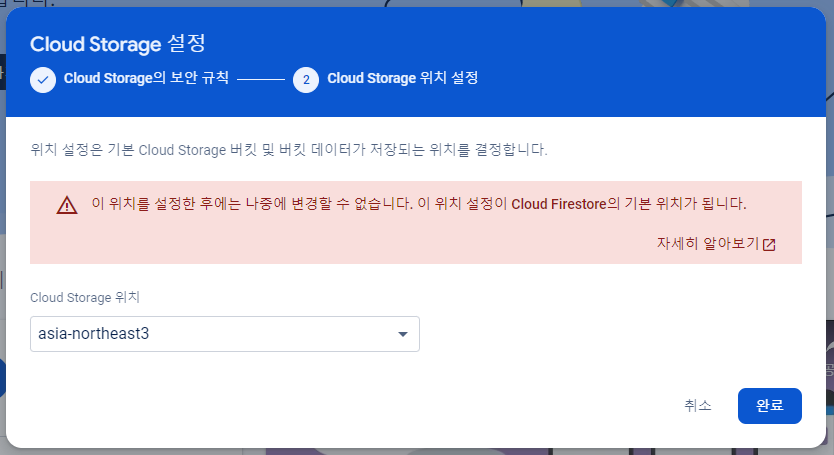The height and width of the screenshot is (455, 834).
Task: Click the Cloud Storage 설정 title
Action: click(x=118, y=44)
